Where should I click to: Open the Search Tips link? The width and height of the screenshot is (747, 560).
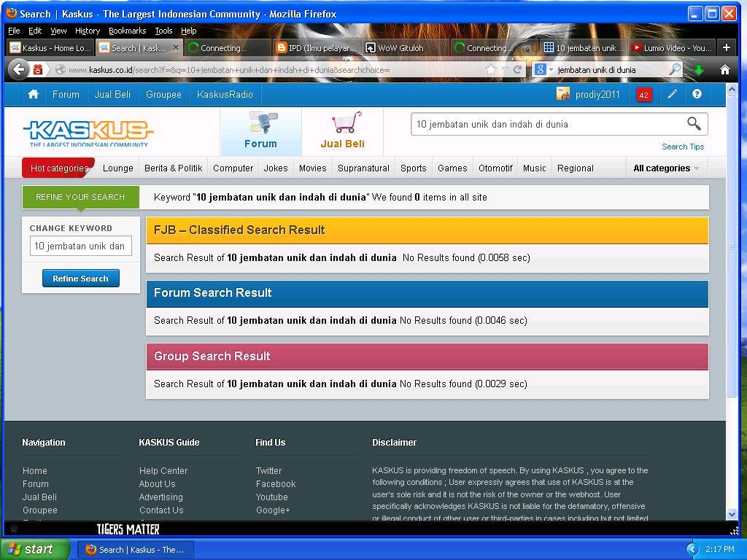click(682, 147)
